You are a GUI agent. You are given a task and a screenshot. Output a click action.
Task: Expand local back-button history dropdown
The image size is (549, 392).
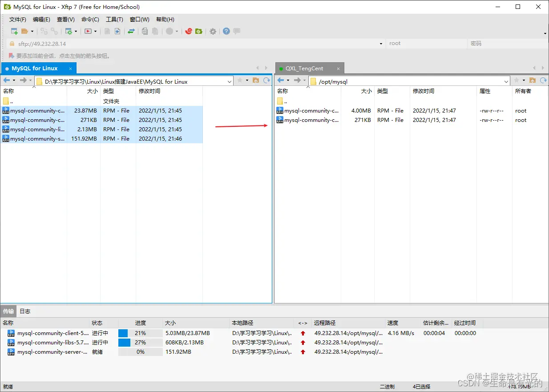pos(14,81)
